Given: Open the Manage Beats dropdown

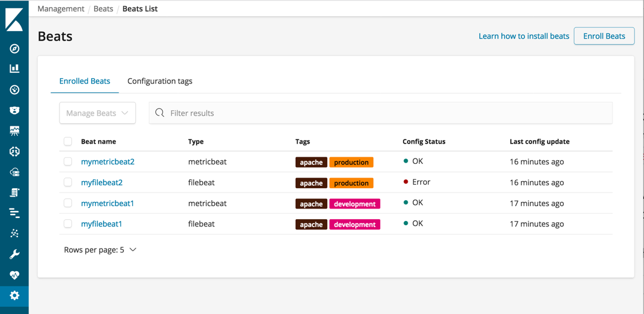Looking at the screenshot, I should [x=98, y=113].
